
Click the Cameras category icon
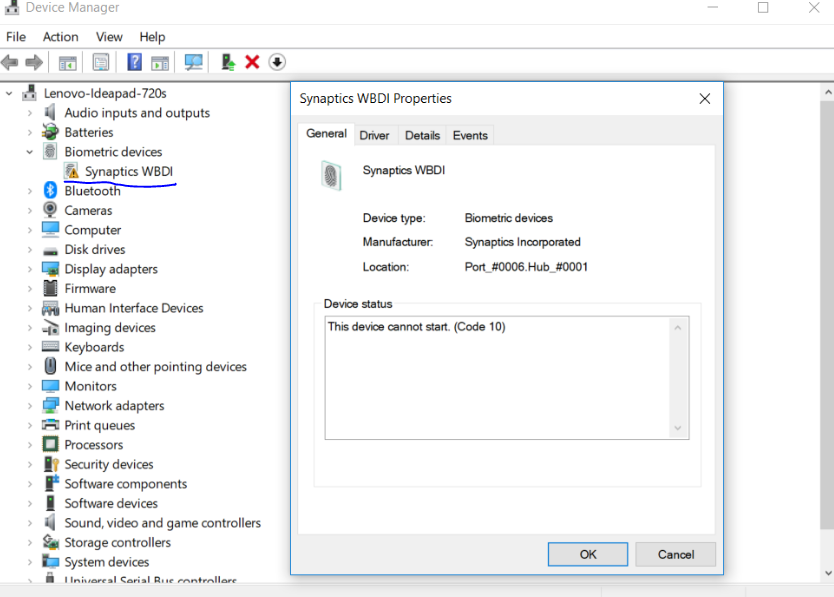pyautogui.click(x=50, y=210)
